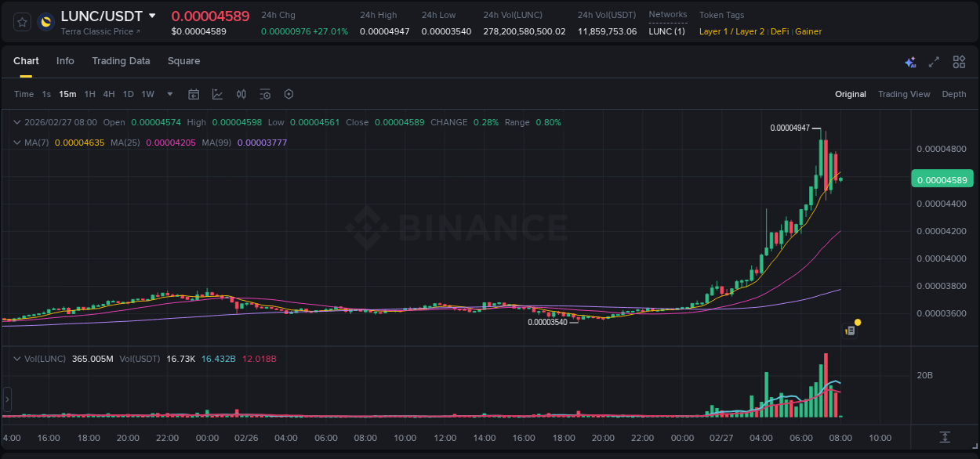Switch to the Trading View mode
The image size is (980, 459).
coord(904,94)
